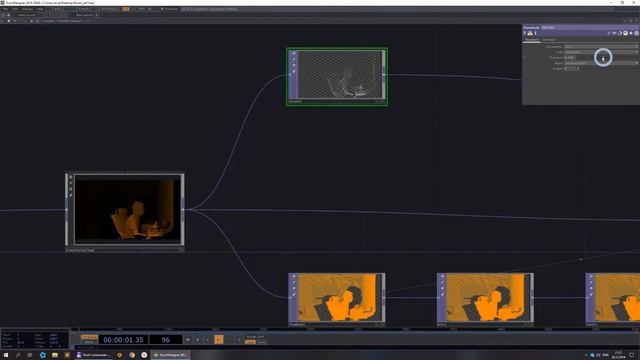The height and width of the screenshot is (360, 640).
Task: Click the Soften value field
Action: click(x=570, y=69)
